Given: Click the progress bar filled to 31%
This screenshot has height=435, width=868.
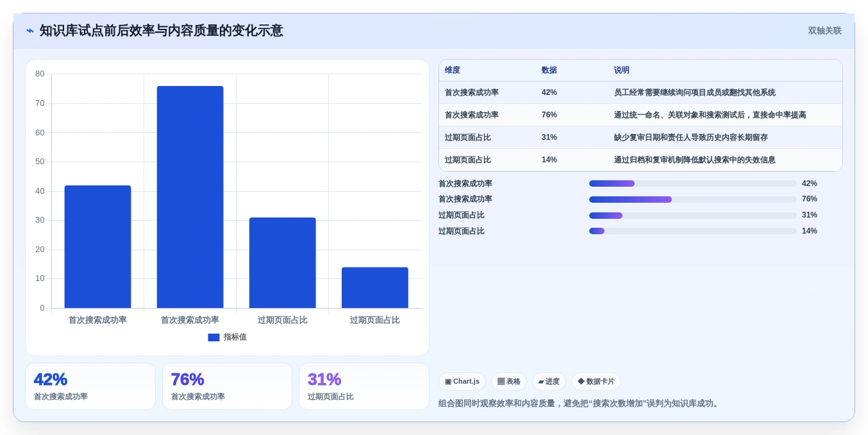Looking at the screenshot, I should click(x=693, y=216).
